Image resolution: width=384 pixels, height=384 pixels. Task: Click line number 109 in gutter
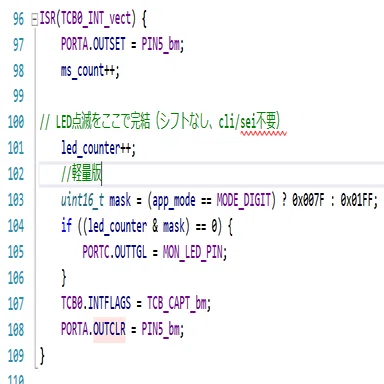[16, 356]
